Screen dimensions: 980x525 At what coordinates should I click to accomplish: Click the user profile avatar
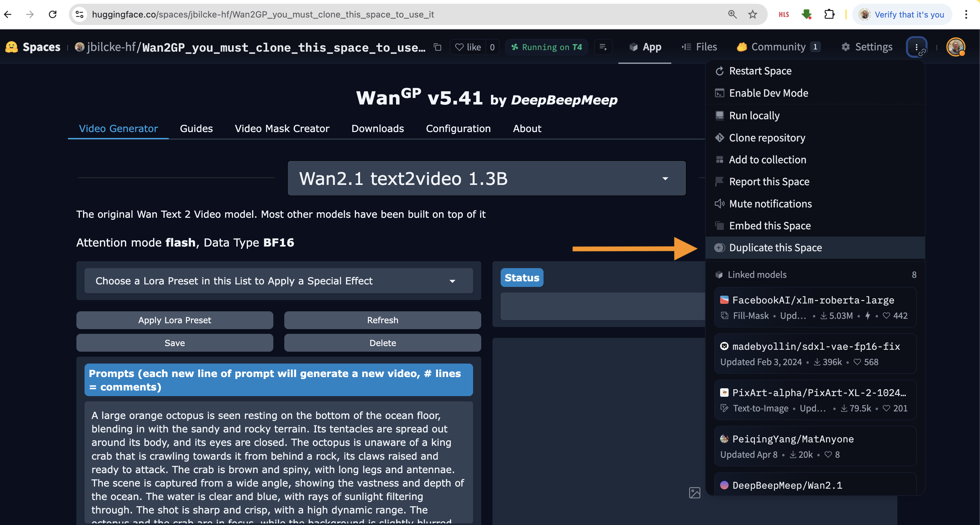coord(955,47)
